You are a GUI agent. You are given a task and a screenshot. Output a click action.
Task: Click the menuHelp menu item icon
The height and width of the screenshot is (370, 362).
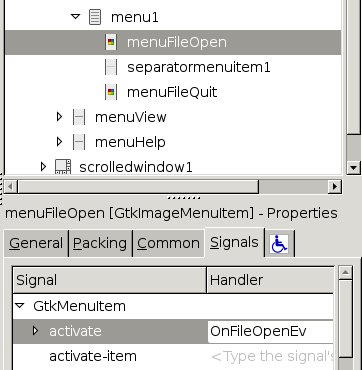coord(79,142)
